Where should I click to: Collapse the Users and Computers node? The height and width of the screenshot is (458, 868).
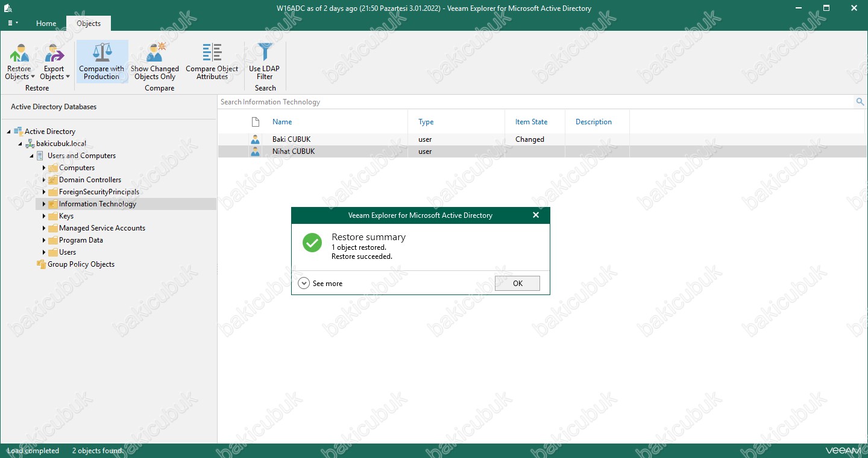pos(32,156)
